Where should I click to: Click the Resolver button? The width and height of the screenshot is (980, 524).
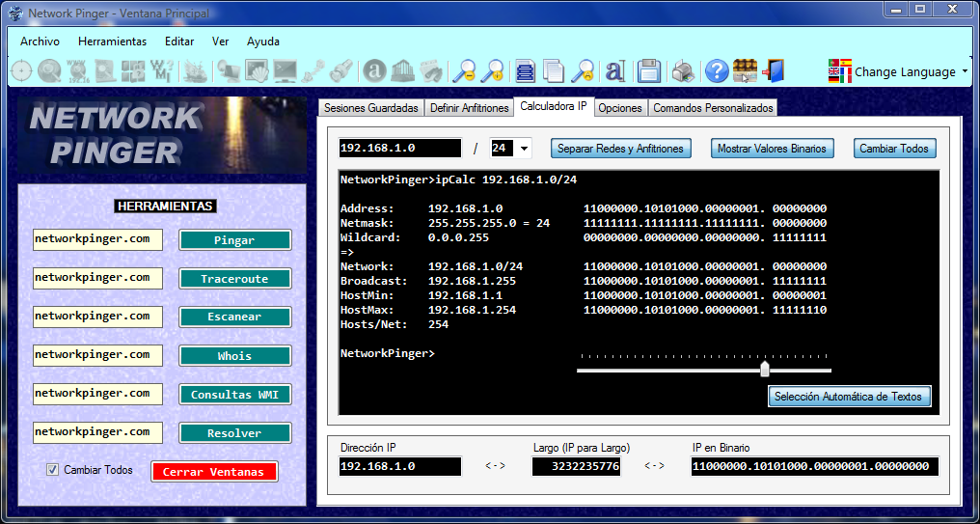[235, 433]
